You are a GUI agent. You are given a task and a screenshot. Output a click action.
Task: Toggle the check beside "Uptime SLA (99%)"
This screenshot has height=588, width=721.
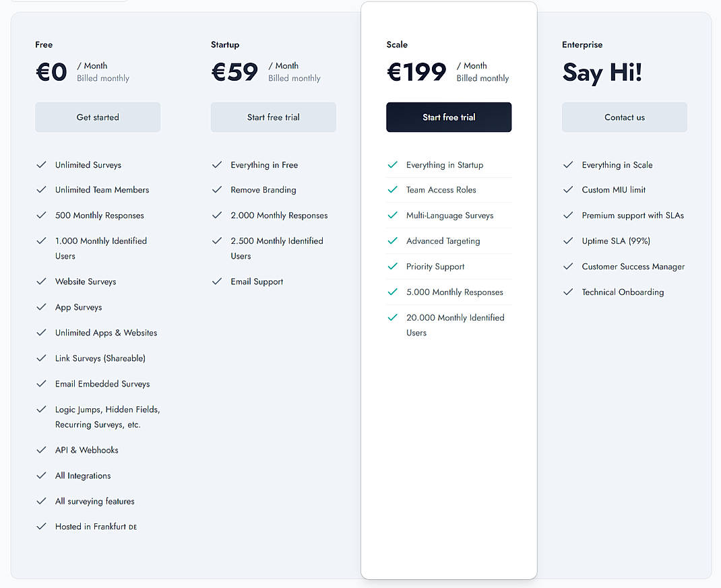(x=568, y=241)
